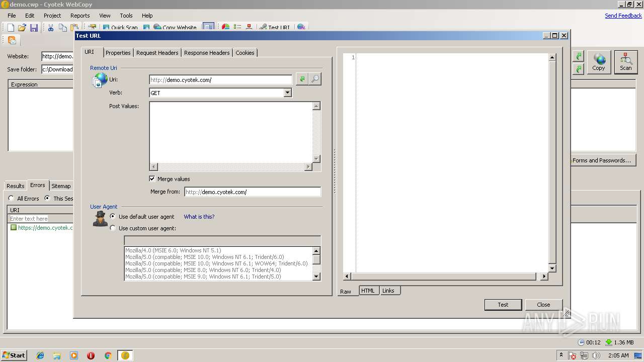
Task: Switch to the Sitemap tab in main window
Action: pyautogui.click(x=61, y=186)
